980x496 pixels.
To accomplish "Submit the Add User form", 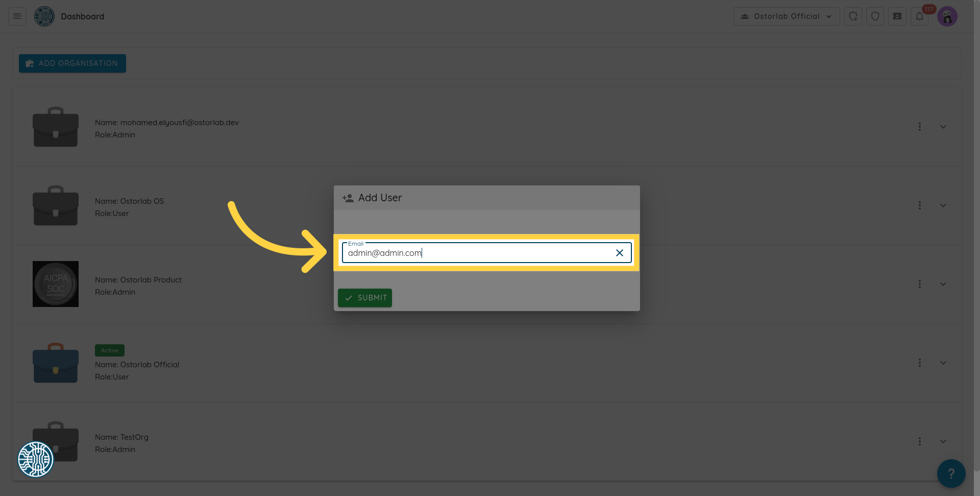I will click(365, 298).
